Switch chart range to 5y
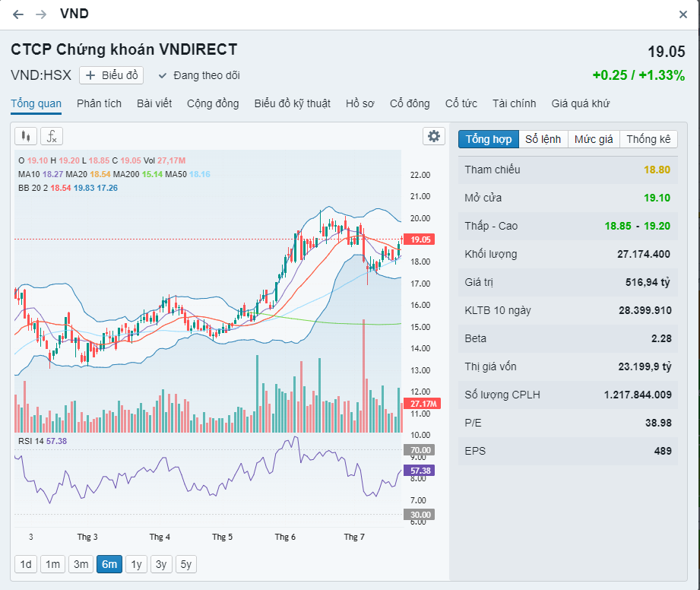 pyautogui.click(x=186, y=564)
